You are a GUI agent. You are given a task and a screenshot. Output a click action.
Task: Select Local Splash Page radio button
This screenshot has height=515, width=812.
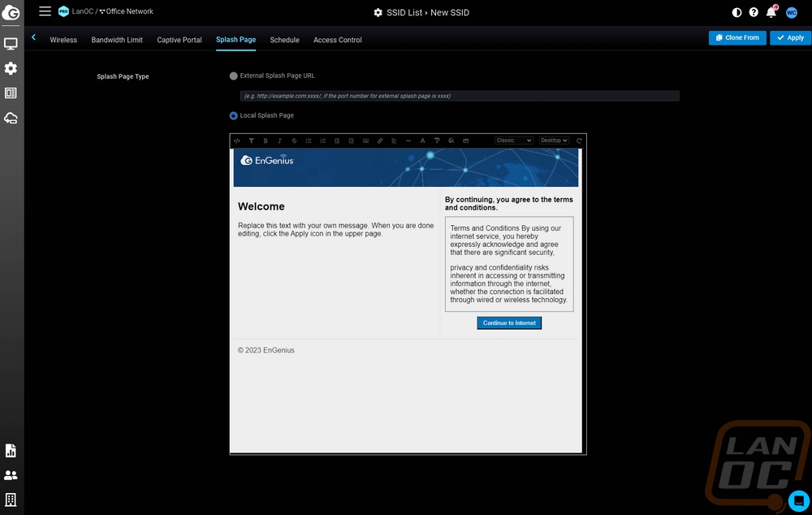click(x=234, y=115)
